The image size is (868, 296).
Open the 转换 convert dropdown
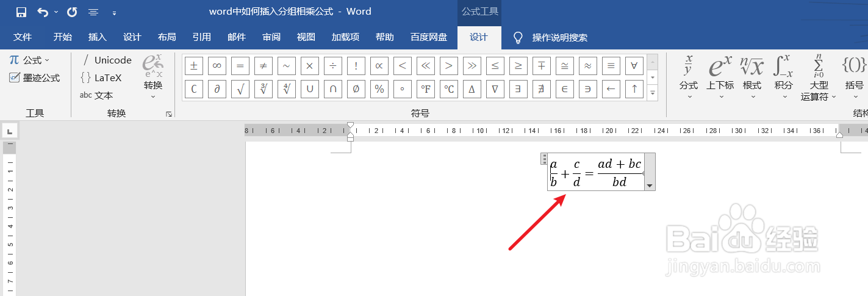(153, 77)
